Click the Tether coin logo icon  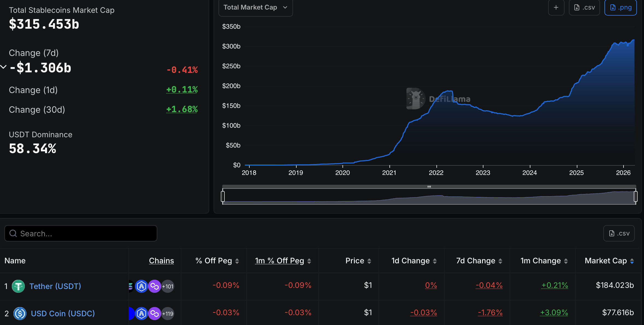18,286
